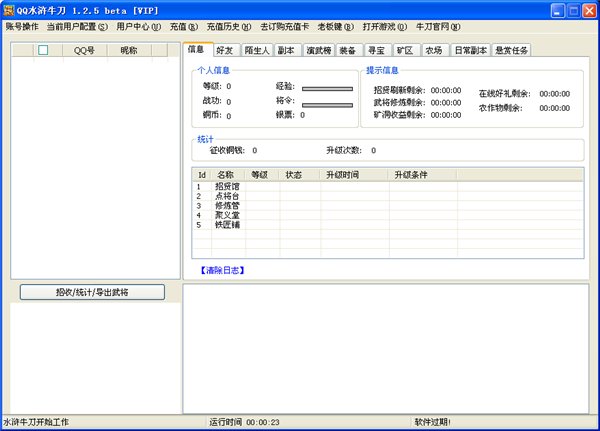Click the 升级时间 column header

(342, 174)
